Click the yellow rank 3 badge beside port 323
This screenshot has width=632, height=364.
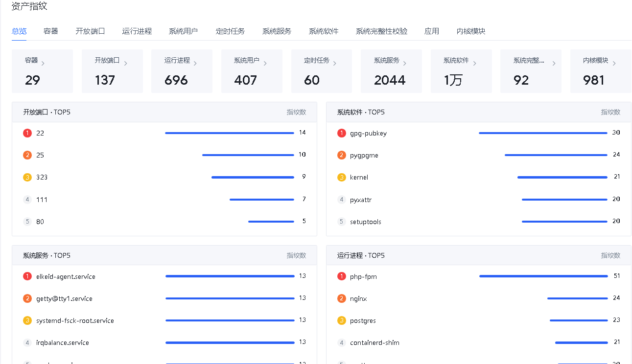pyautogui.click(x=27, y=177)
